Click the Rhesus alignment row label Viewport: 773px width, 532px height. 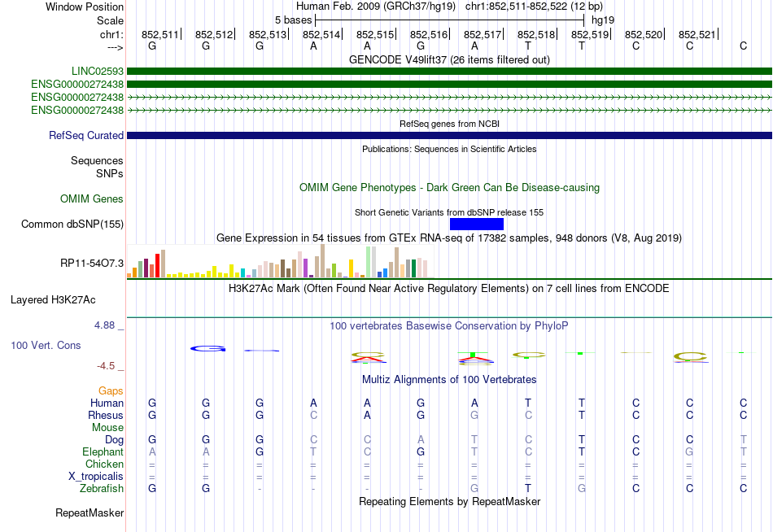pyautogui.click(x=106, y=415)
